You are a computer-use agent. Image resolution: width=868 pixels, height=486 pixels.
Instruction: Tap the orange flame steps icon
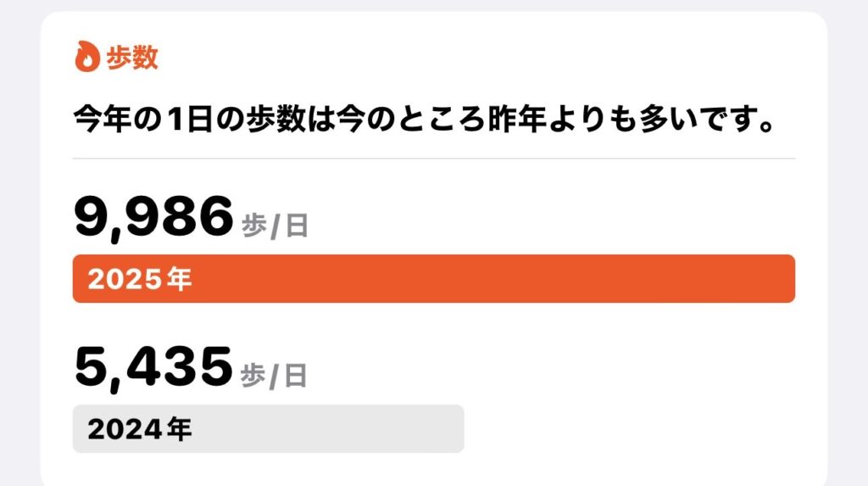coord(87,57)
